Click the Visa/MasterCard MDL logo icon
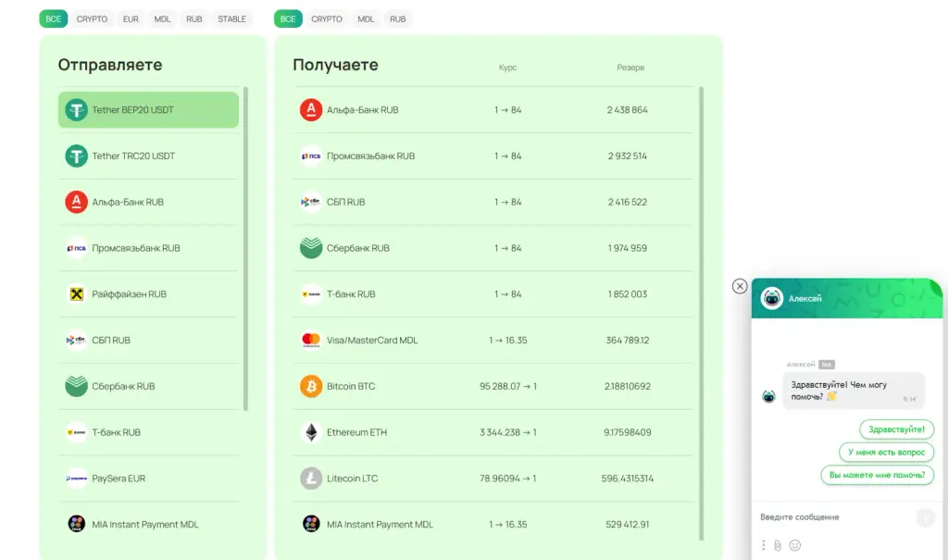The image size is (948, 560). 311,340
